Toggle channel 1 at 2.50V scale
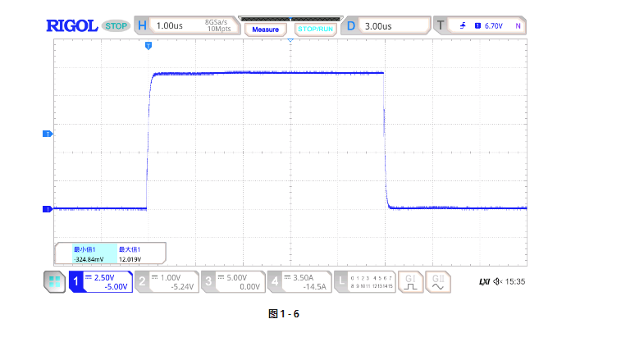The image size is (644, 351). [x=100, y=282]
